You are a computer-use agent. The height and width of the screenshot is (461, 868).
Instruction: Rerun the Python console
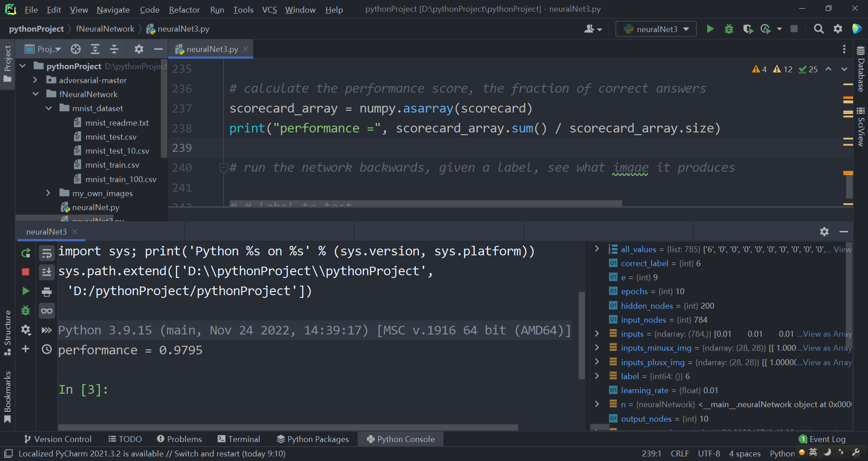point(26,253)
